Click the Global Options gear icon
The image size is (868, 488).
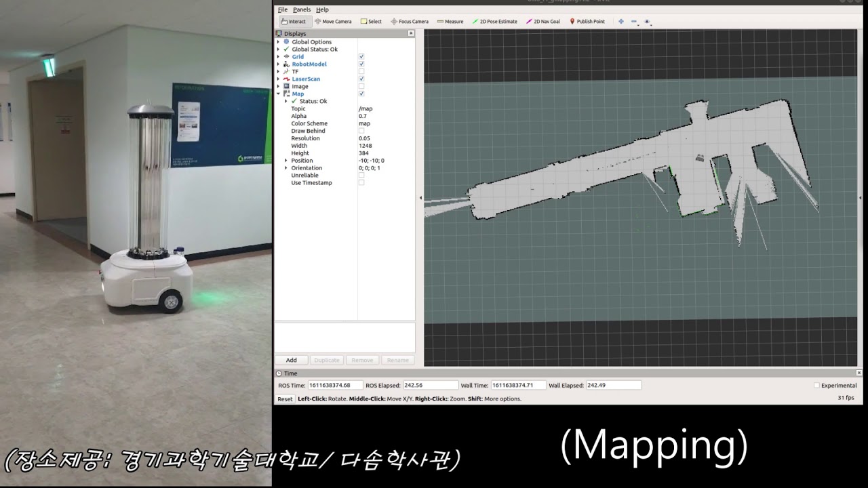pyautogui.click(x=286, y=42)
